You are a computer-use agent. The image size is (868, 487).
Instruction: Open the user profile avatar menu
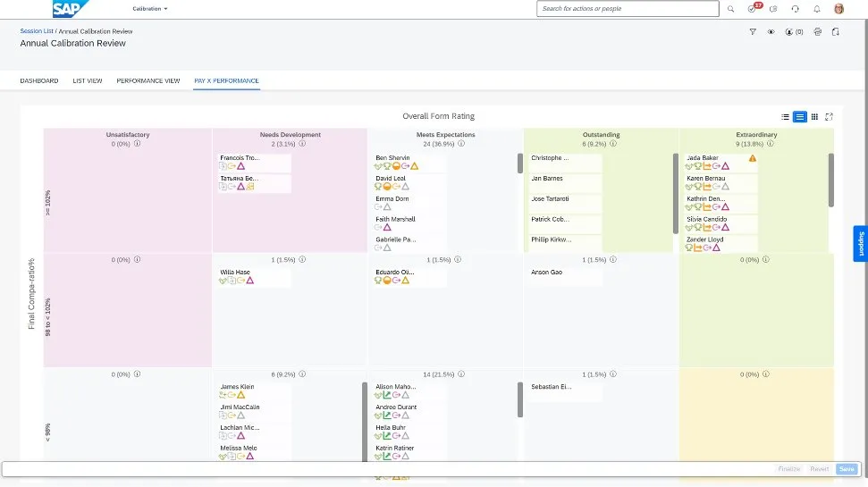pyautogui.click(x=839, y=9)
